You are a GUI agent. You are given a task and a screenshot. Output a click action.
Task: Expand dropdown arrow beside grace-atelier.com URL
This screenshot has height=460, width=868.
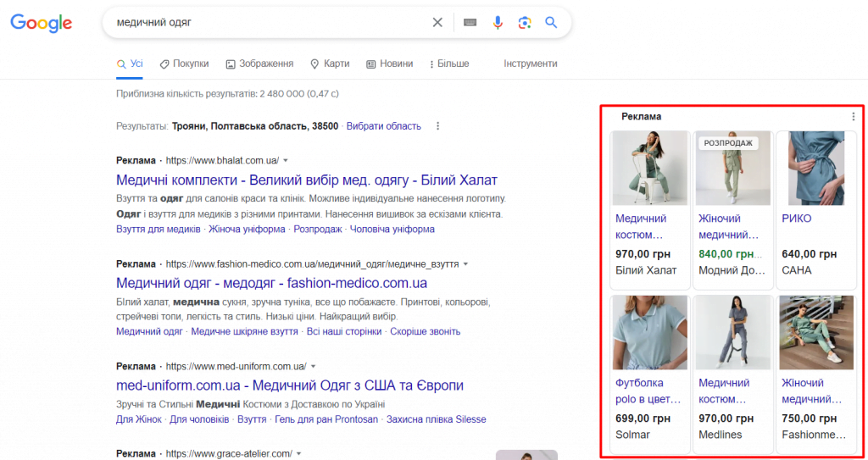(x=299, y=454)
